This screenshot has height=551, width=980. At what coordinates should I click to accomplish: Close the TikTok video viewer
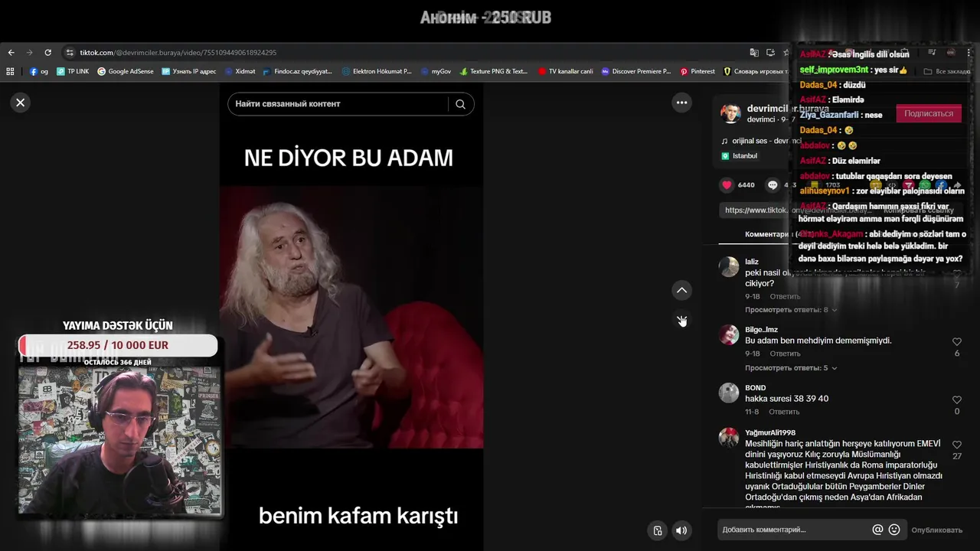[21, 103]
